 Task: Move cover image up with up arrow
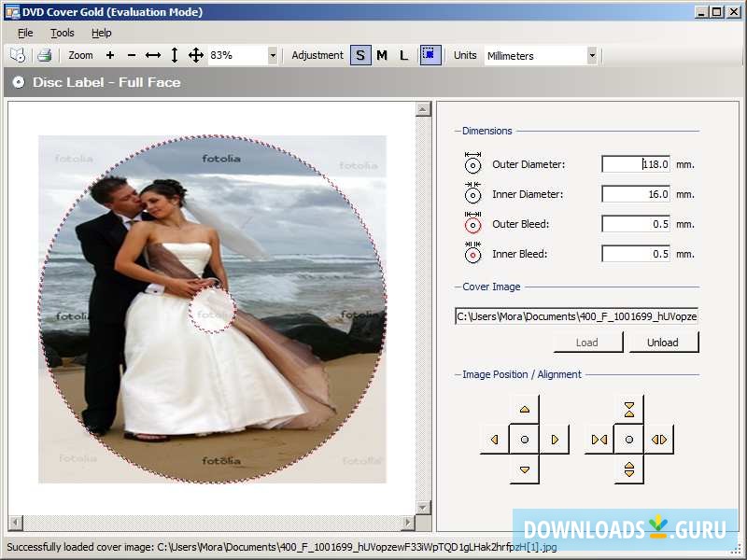525,410
